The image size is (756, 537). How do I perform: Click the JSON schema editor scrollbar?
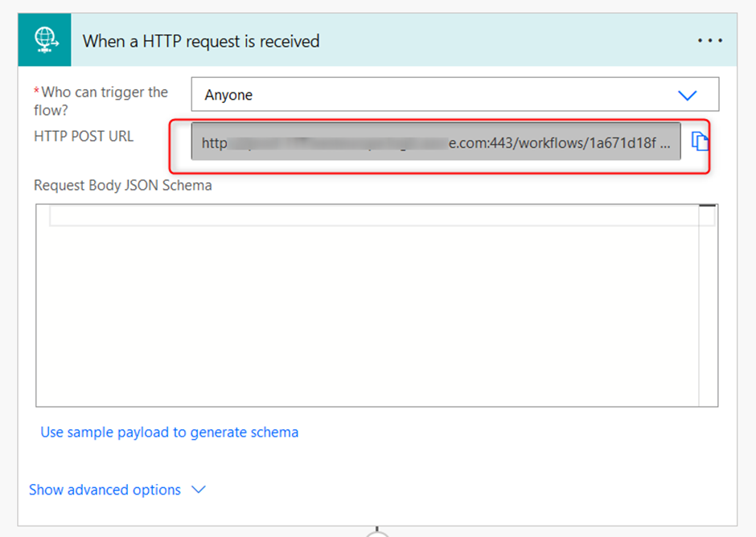pyautogui.click(x=708, y=305)
